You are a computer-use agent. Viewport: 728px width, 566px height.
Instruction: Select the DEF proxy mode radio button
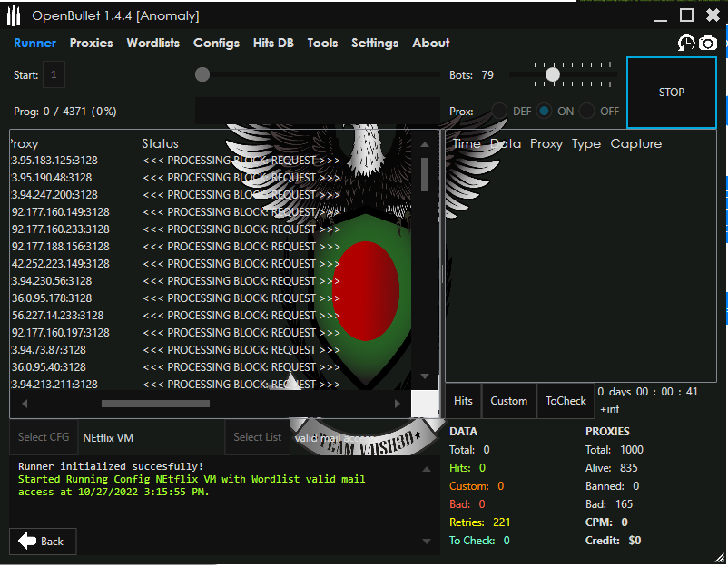(x=499, y=112)
